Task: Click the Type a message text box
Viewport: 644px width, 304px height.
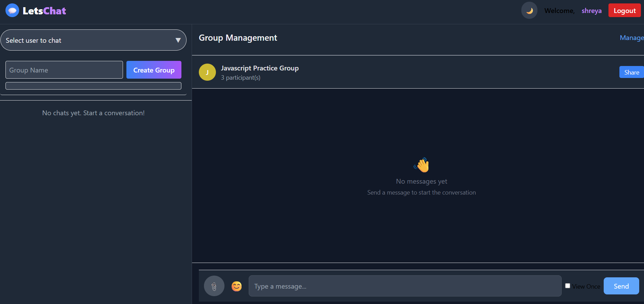Action: (x=405, y=286)
